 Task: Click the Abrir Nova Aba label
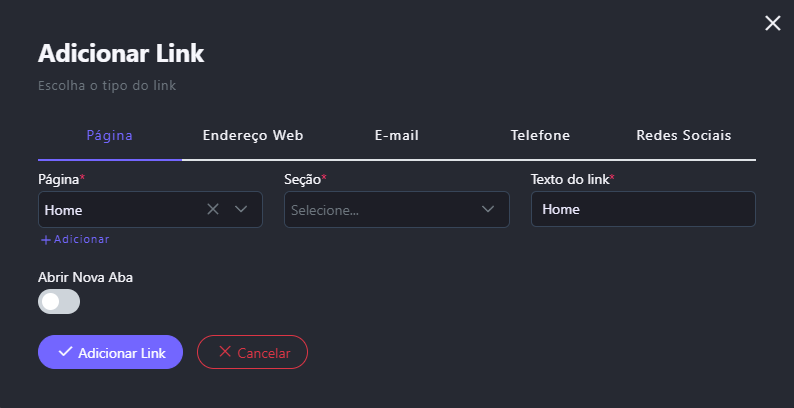(x=85, y=277)
